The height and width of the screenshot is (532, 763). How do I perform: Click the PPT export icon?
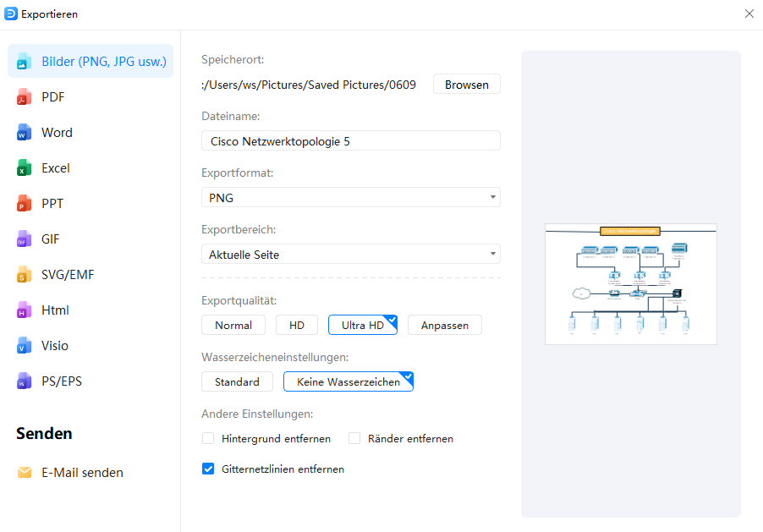tap(24, 204)
